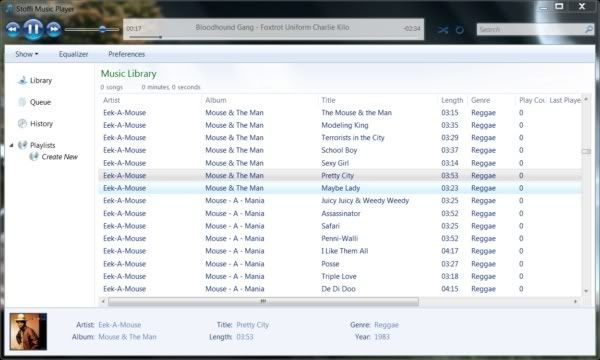Image resolution: width=600 pixels, height=360 pixels.
Task: Click the search magnifier icon
Action: [589, 29]
